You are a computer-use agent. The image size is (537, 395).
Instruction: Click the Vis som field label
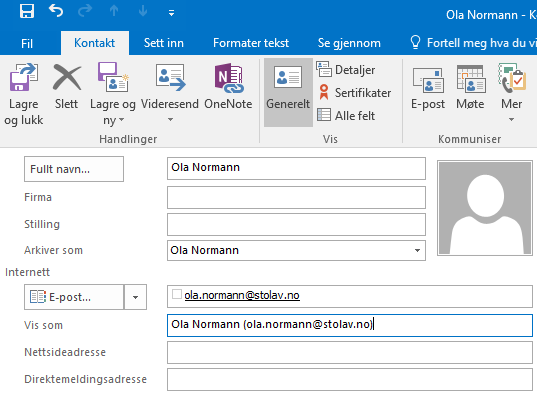click(43, 325)
